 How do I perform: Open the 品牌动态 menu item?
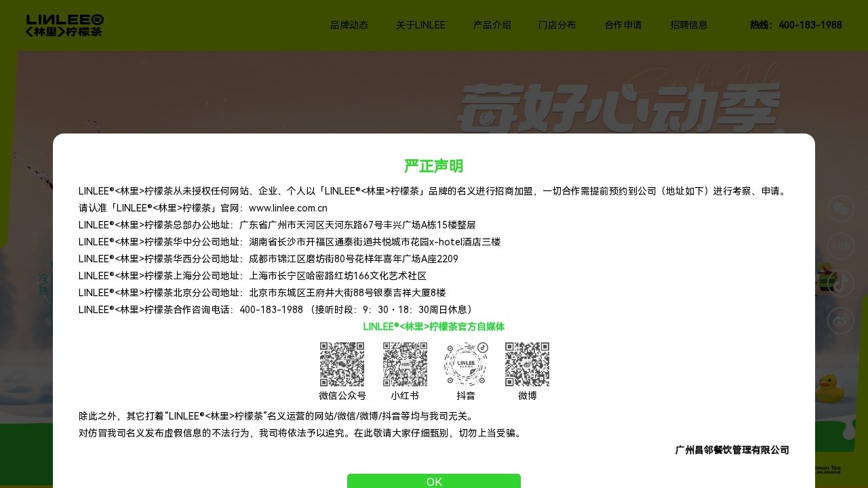pyautogui.click(x=349, y=25)
